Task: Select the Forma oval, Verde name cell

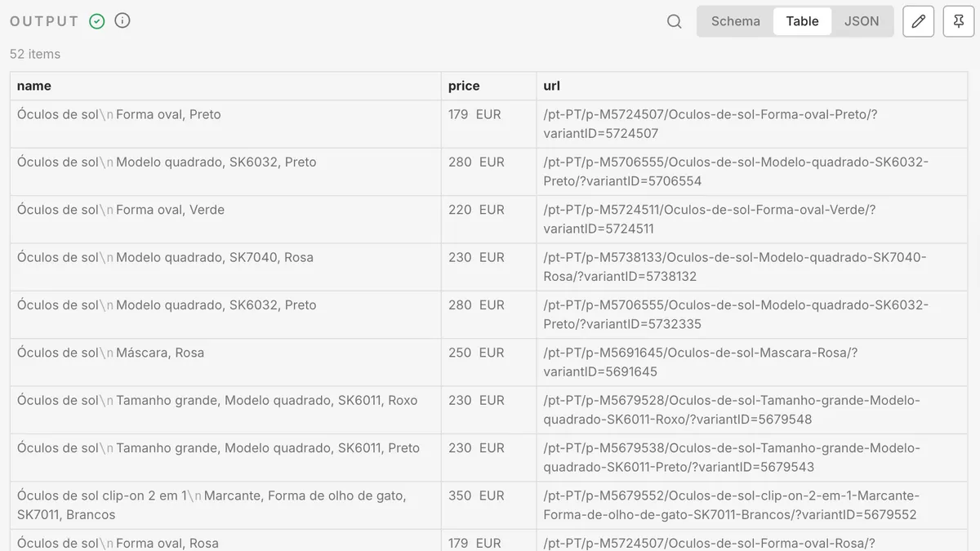Action: [x=121, y=210]
